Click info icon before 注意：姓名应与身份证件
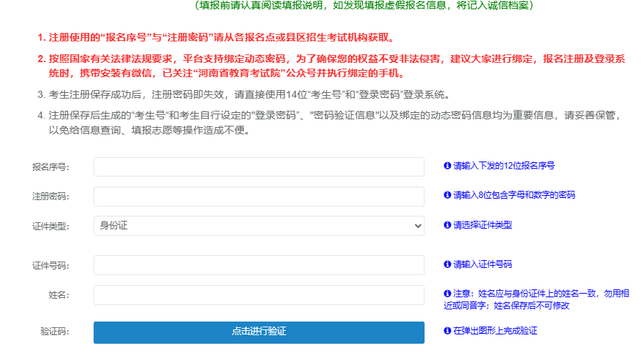Screen dimensions: 644x353 click(447, 294)
